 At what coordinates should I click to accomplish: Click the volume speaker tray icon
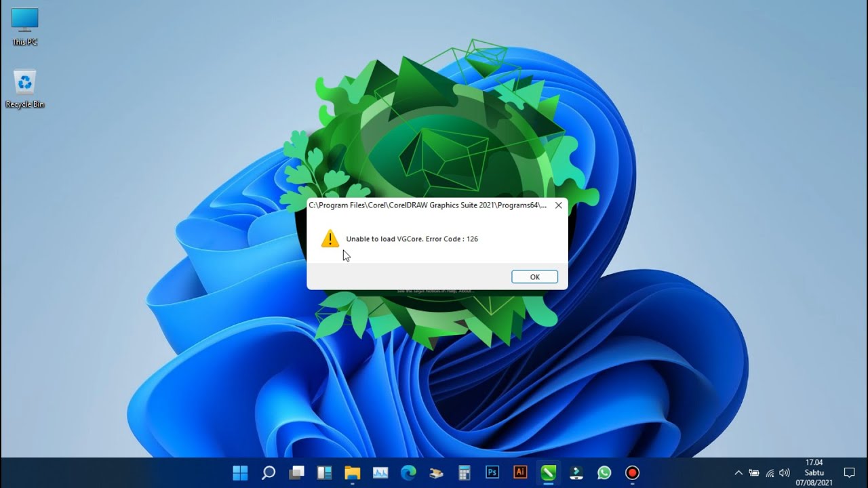point(785,472)
